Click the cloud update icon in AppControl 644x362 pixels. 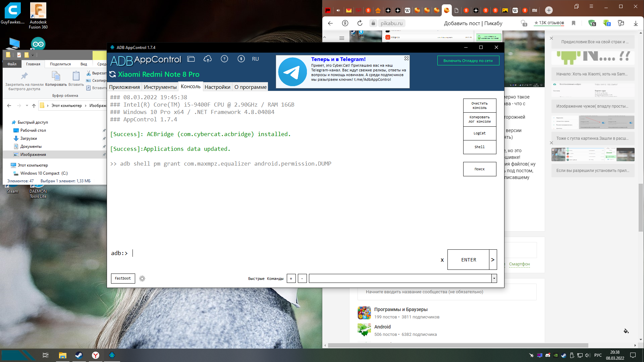coord(208,59)
